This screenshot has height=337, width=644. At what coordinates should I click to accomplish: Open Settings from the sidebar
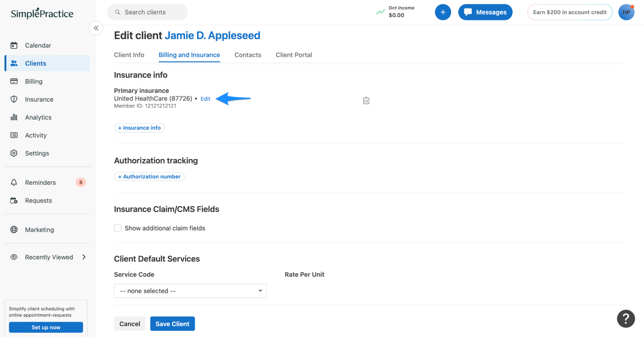[37, 153]
